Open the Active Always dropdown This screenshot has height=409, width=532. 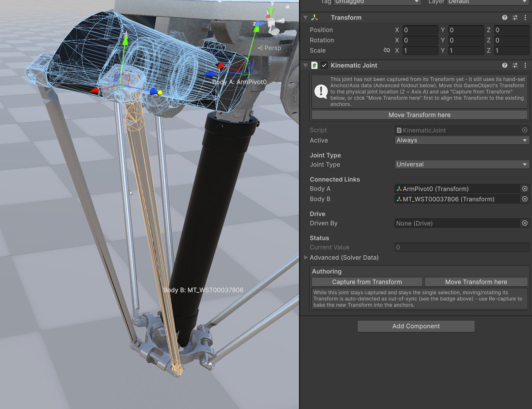(x=462, y=140)
